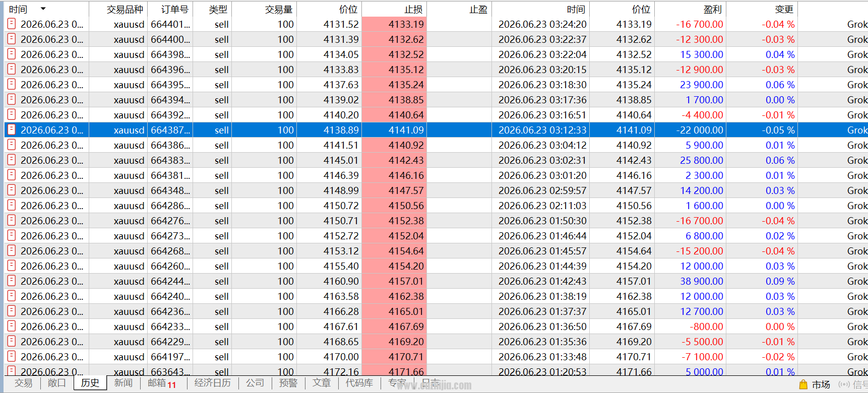
Task: Select the 历史 tab
Action: click(x=90, y=383)
